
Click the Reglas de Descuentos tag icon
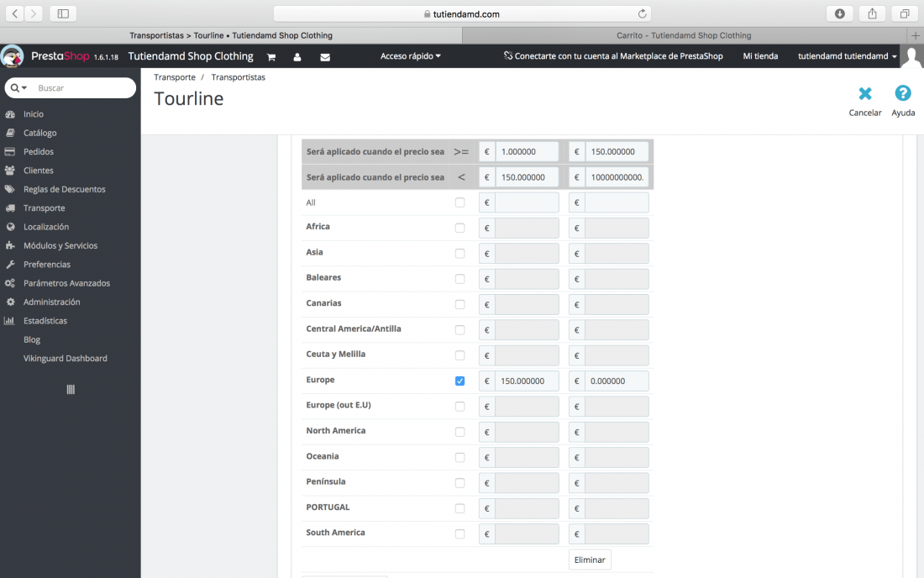pos(10,189)
